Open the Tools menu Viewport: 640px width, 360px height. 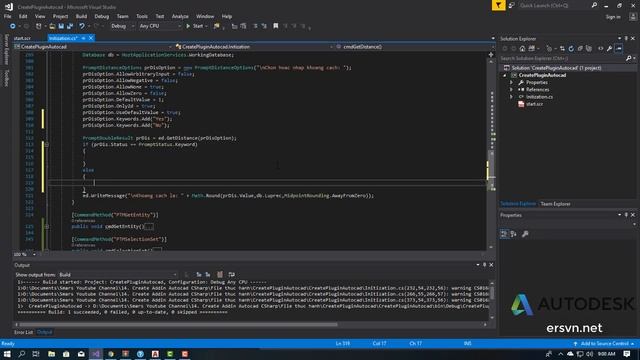(142, 16)
